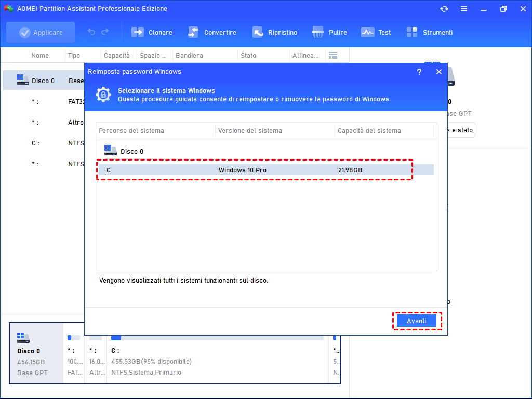Open the Convertire menu

pos(212,33)
